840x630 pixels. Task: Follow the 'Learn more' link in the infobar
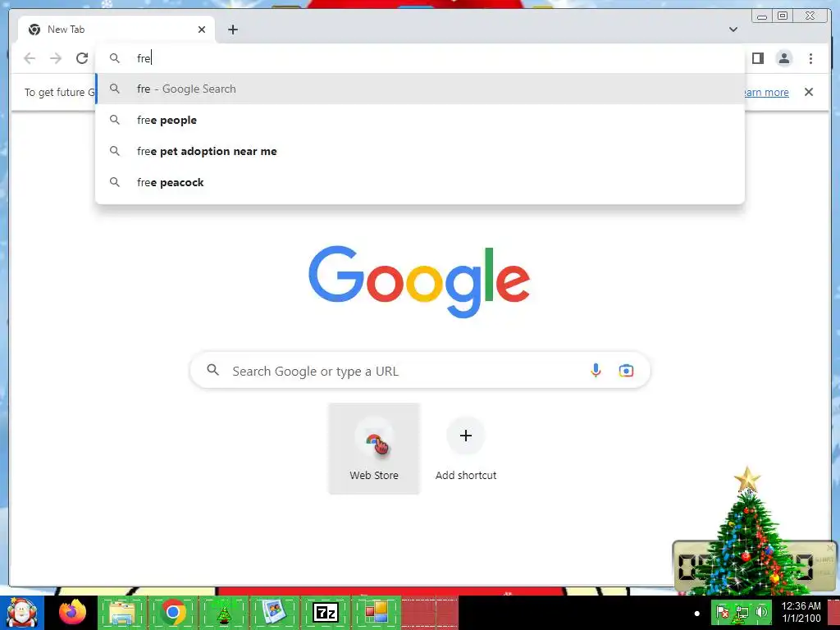[x=767, y=92]
